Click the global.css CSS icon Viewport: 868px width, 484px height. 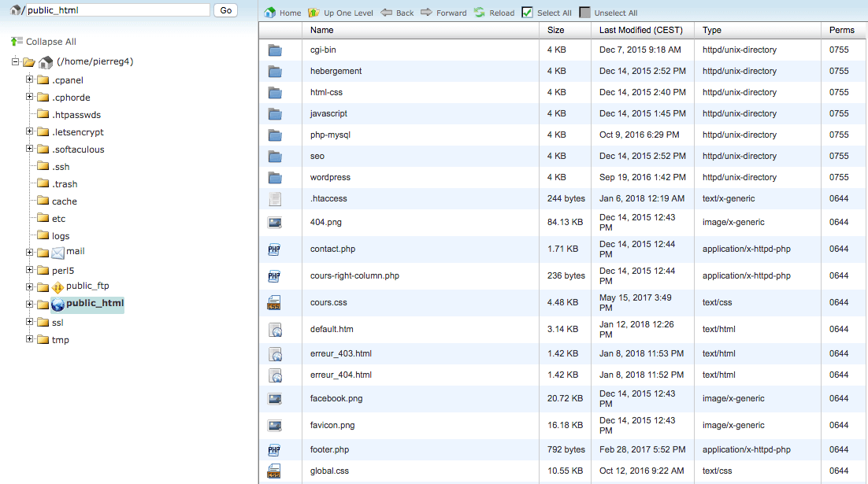tap(274, 471)
